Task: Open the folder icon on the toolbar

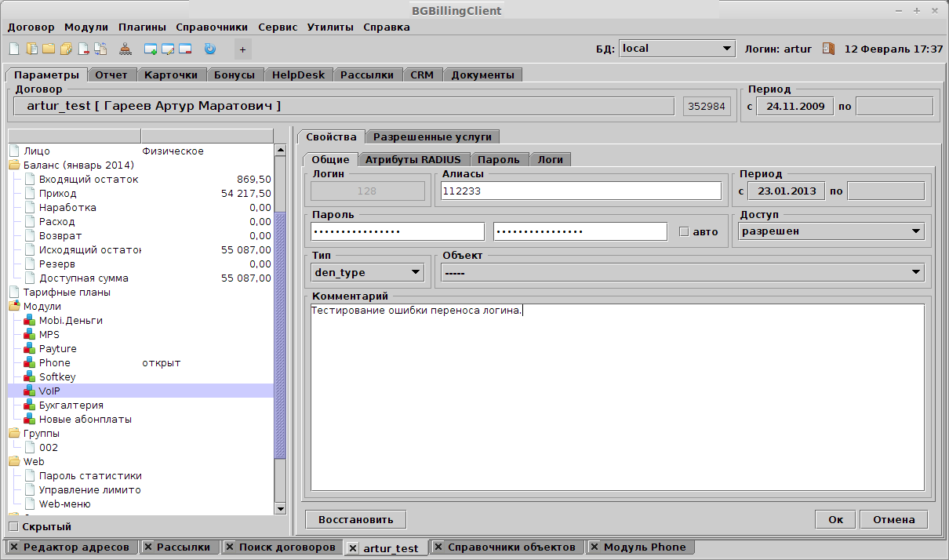Action: (x=47, y=49)
